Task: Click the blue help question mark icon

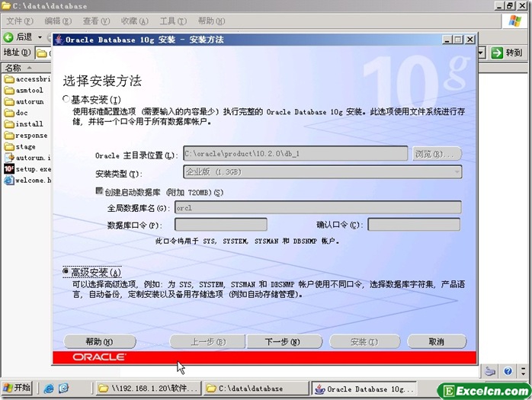Action: pos(508,371)
